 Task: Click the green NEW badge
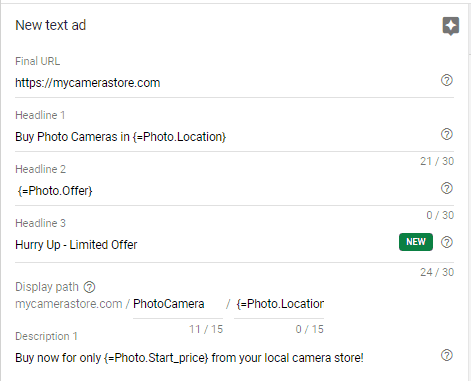pyautogui.click(x=416, y=242)
